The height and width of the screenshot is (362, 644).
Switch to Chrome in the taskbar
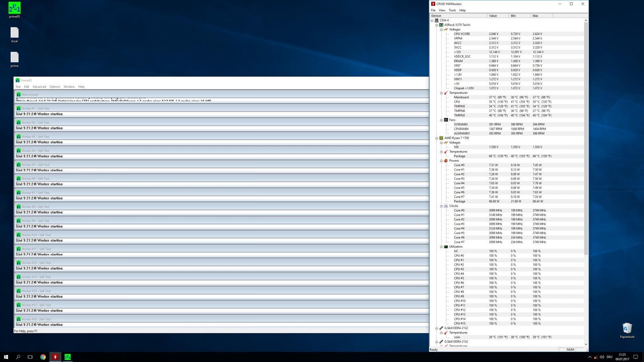[43, 357]
